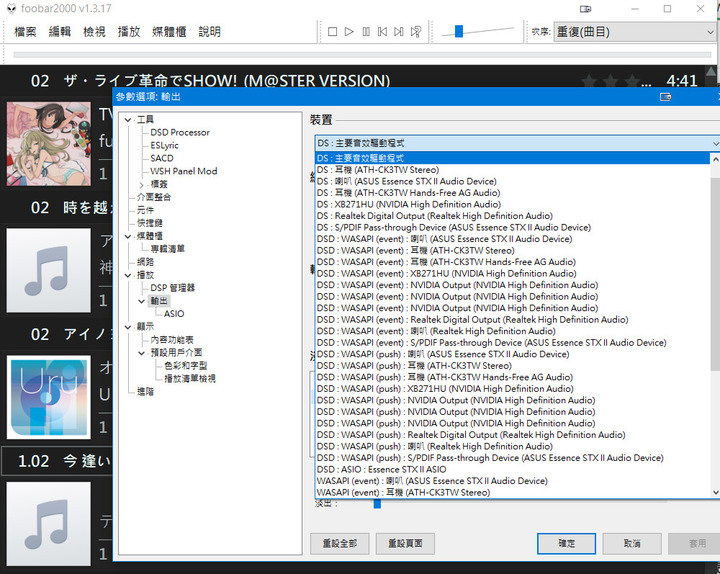The height and width of the screenshot is (574, 720).
Task: Collapse the 工具 tree node
Action: click(x=128, y=120)
